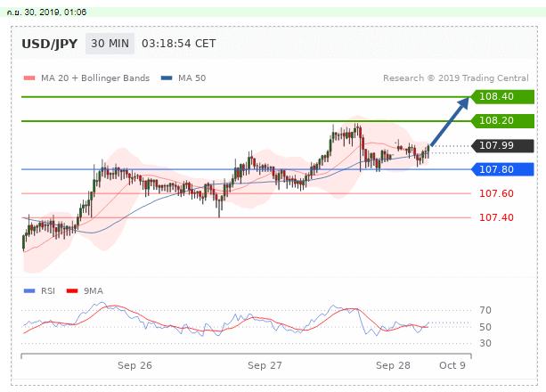The height and width of the screenshot is (392, 546).
Task: Click the RSI legend label
Action: click(x=48, y=291)
